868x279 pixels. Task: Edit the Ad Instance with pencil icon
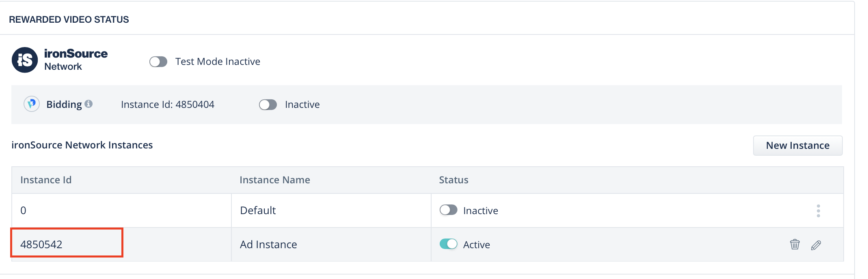(x=816, y=245)
